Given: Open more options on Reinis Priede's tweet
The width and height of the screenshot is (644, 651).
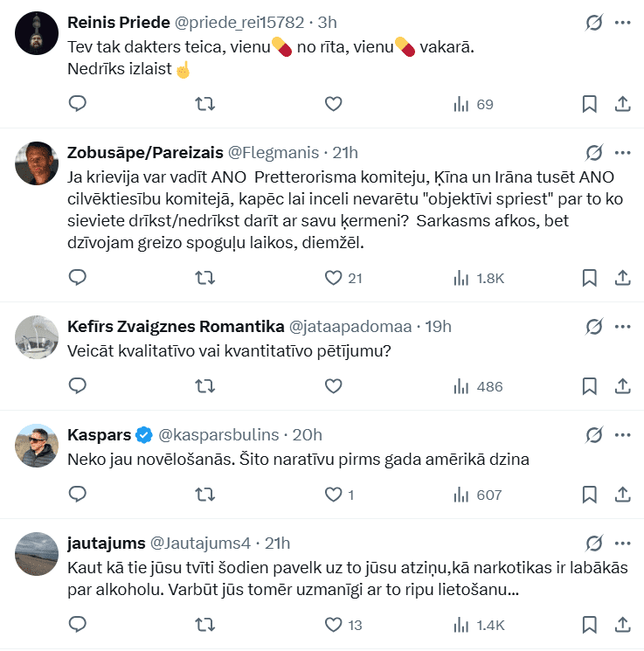Looking at the screenshot, I should pyautogui.click(x=623, y=22).
